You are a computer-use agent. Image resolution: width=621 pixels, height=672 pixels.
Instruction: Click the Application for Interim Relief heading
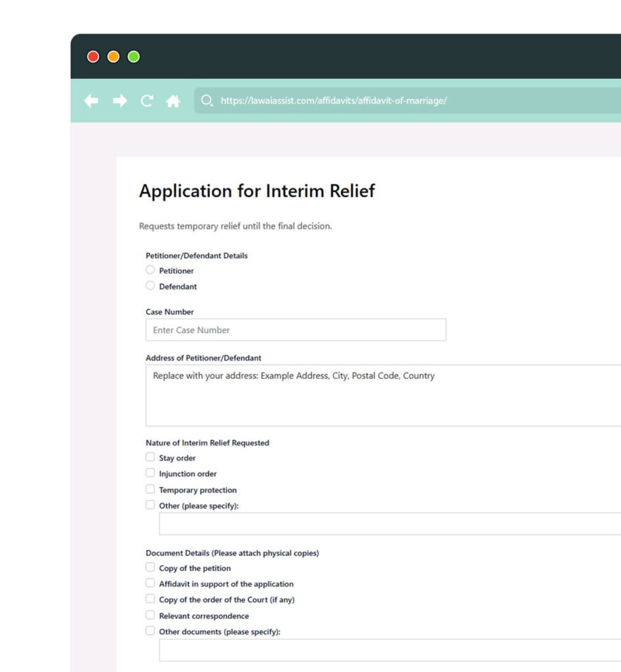[257, 191]
